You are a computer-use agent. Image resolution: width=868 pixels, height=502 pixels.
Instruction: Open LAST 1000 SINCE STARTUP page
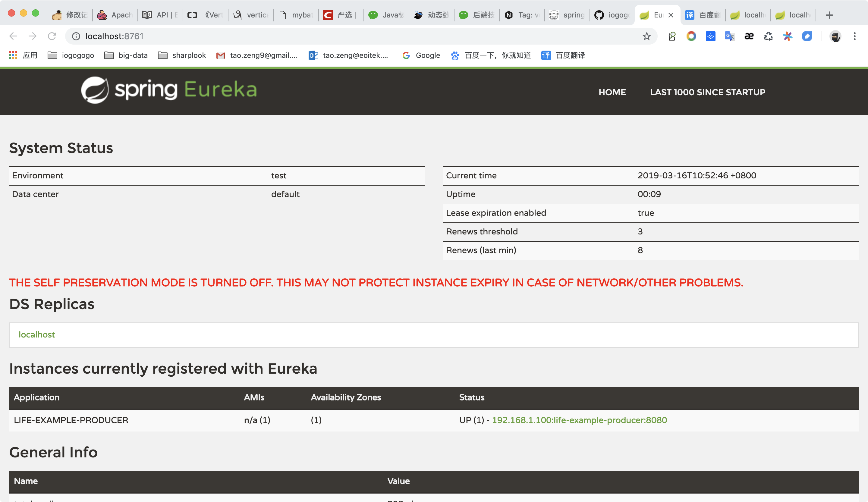click(707, 92)
